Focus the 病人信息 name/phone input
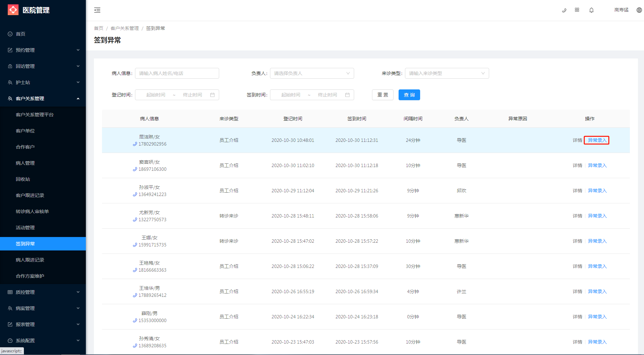This screenshot has height=355, width=644. (x=177, y=73)
